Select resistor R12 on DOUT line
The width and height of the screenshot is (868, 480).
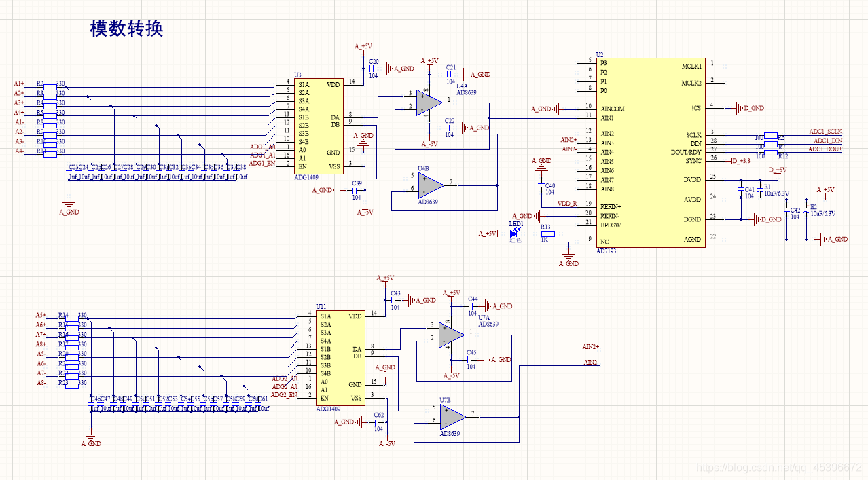coord(771,152)
